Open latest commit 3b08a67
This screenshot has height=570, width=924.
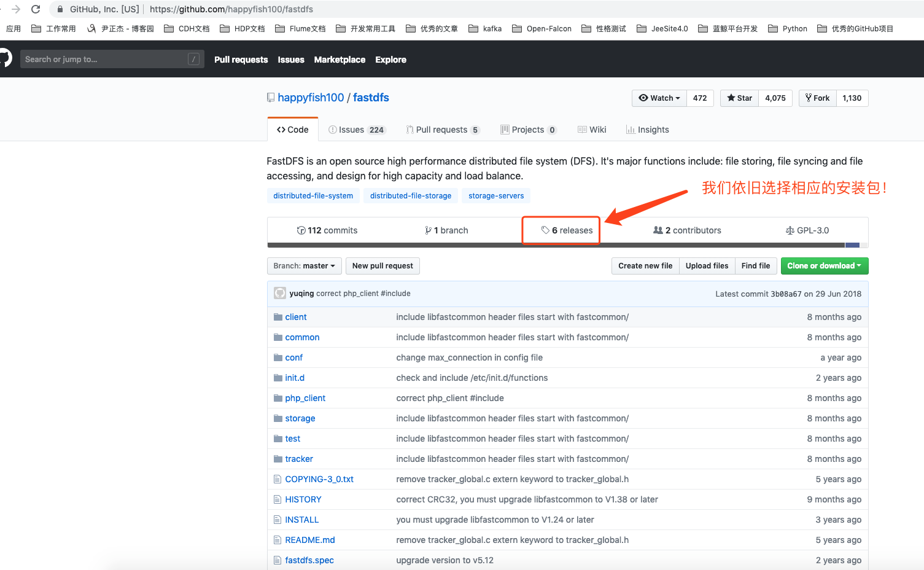pyautogui.click(x=786, y=294)
